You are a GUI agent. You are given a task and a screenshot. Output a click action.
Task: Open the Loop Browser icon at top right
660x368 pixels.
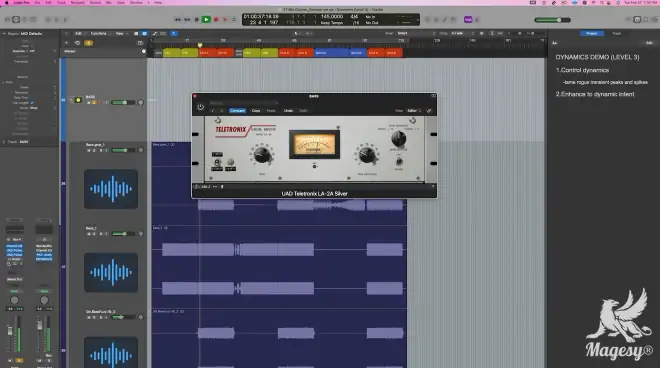(x=646, y=19)
